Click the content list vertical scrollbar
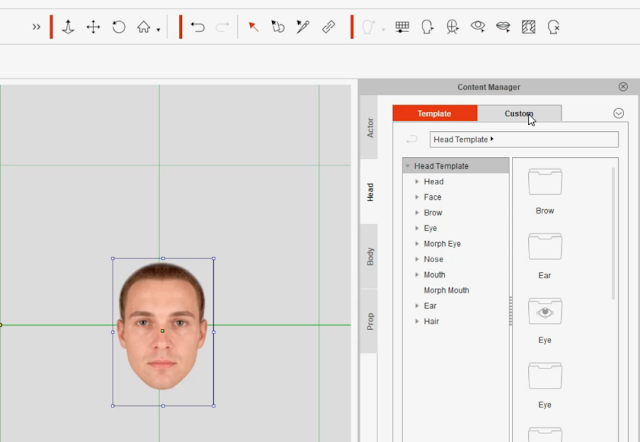This screenshot has width=640, height=442. [613, 233]
